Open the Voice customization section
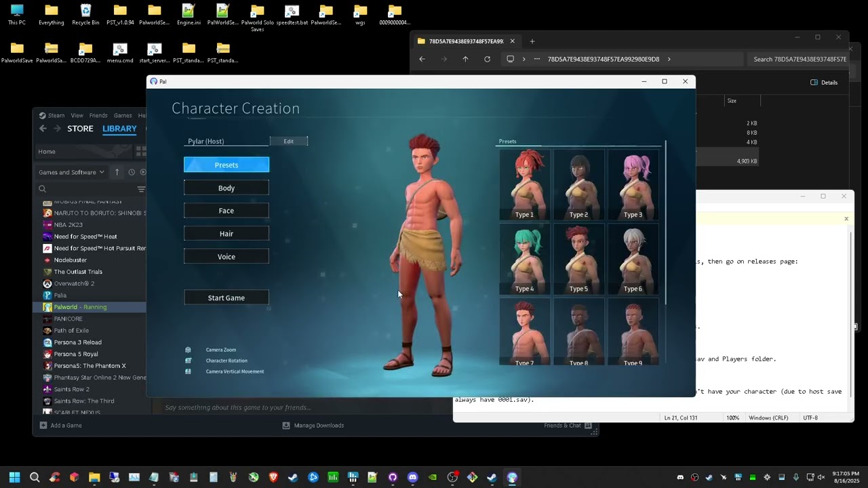This screenshot has height=488, width=868. click(x=226, y=257)
